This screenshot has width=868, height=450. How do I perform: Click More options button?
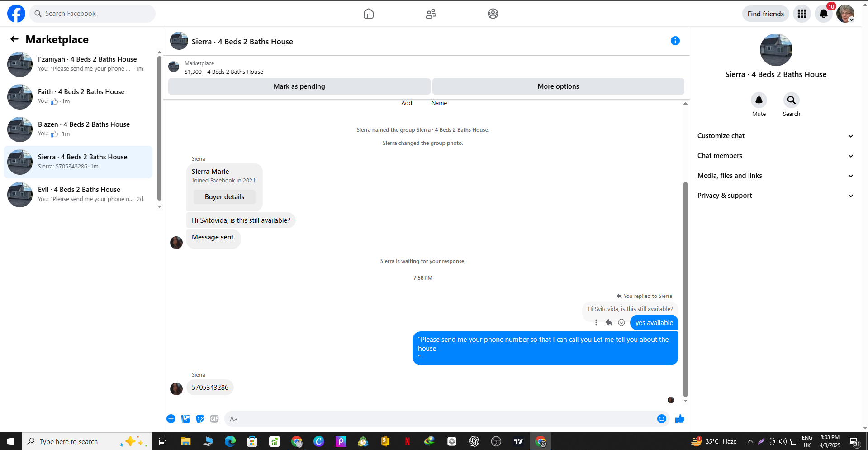pyautogui.click(x=558, y=86)
